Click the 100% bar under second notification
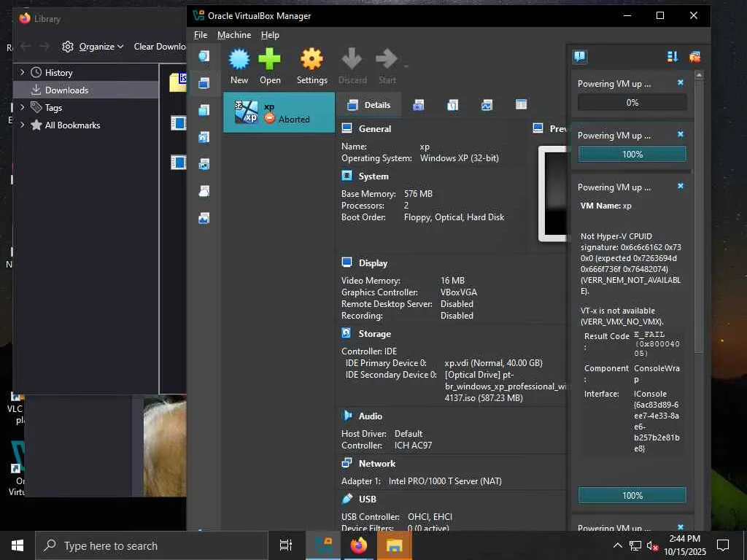The height and width of the screenshot is (560, 747). [632, 155]
